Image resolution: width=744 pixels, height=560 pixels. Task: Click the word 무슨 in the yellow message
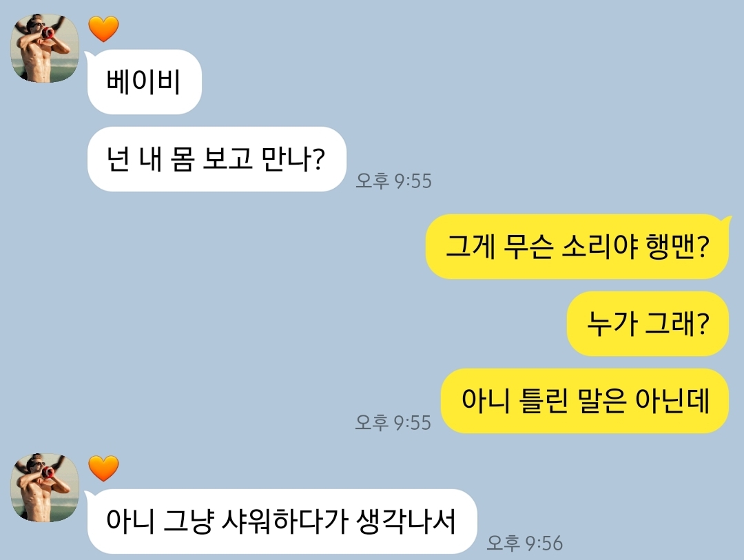528,247
